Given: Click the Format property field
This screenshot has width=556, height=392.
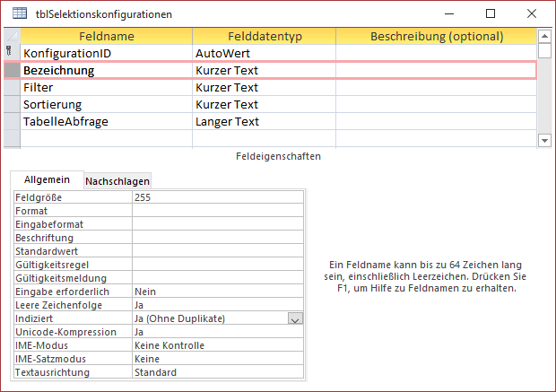Looking at the screenshot, I should point(218,211).
